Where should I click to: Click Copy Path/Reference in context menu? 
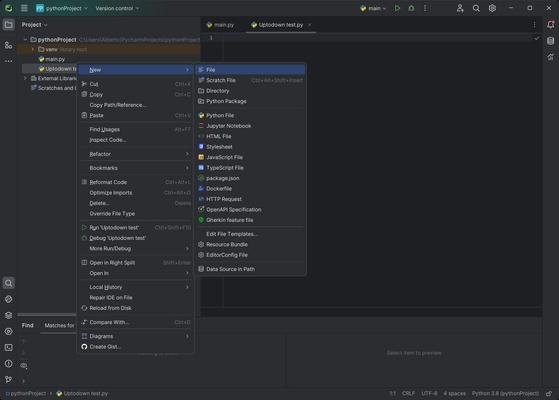tap(135, 105)
